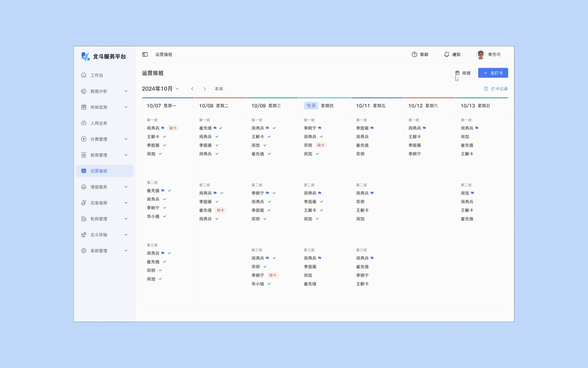This screenshot has width=588, height=368.
Task: Click the 故障管理 sidebar icon
Action: coord(84,155)
